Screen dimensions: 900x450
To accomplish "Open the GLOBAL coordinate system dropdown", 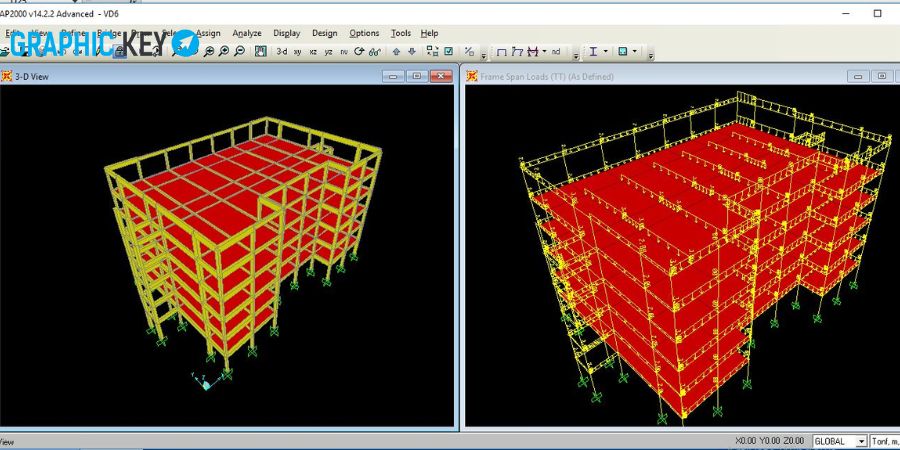I will 861,441.
